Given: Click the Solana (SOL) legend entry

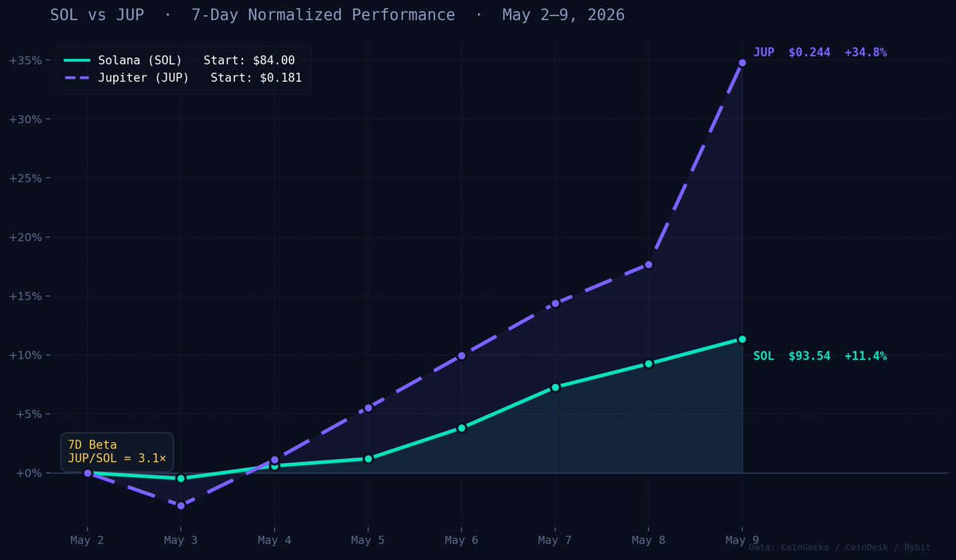Looking at the screenshot, I should [179, 60].
